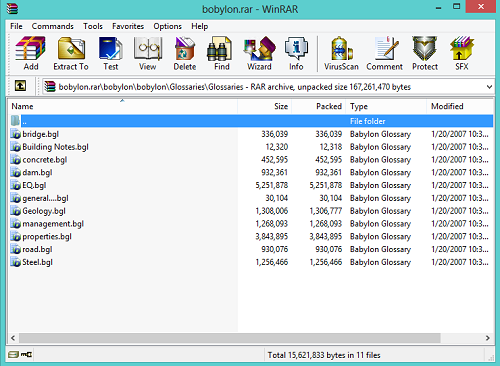The height and width of the screenshot is (366, 500).
Task: Open the Extract To tool
Action: 71,53
